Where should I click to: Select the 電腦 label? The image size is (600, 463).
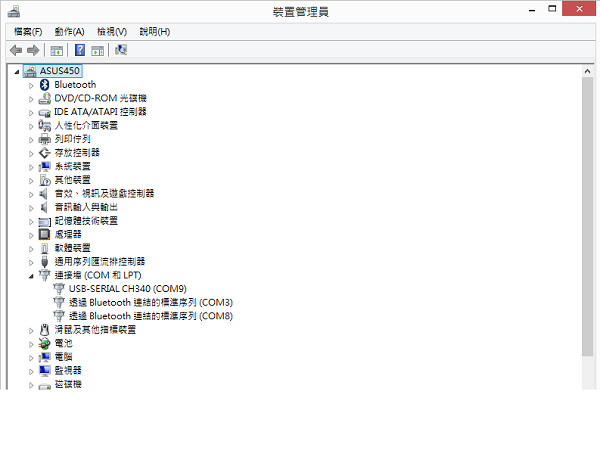(x=63, y=357)
